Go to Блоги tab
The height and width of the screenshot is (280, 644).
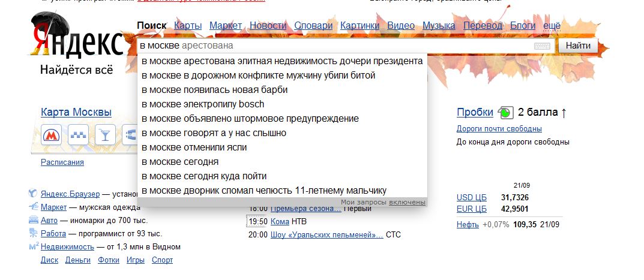click(522, 25)
